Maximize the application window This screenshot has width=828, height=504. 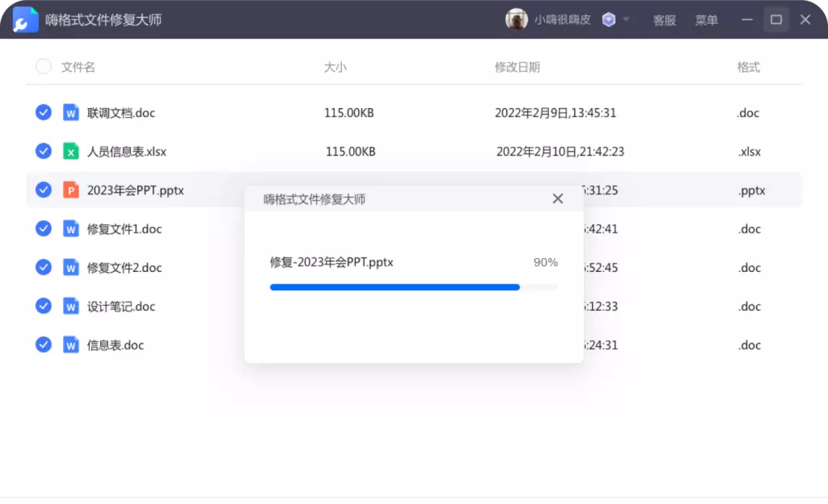click(776, 19)
